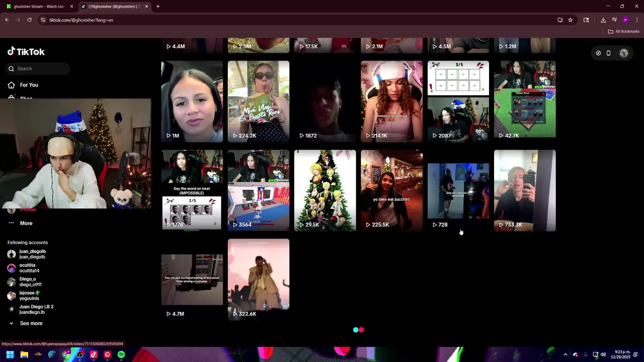This screenshot has width=644, height=362.
Task: Open Christmas tree anime video 29.5K
Action: pos(325,191)
